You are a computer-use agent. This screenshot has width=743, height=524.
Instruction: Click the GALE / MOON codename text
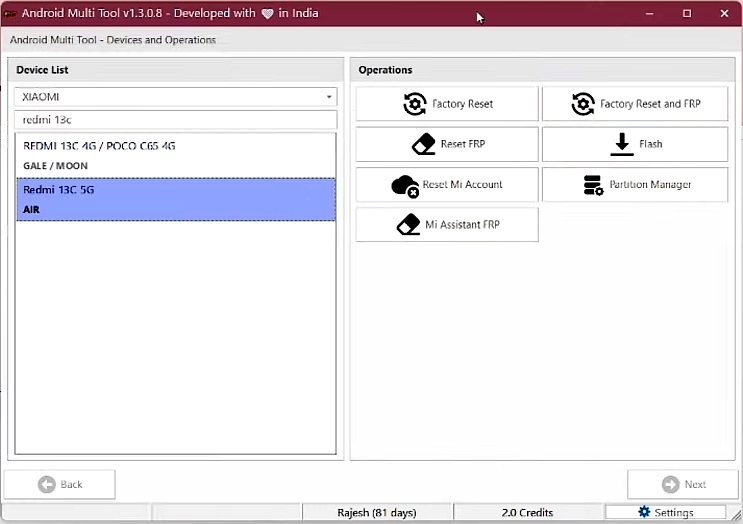55,166
